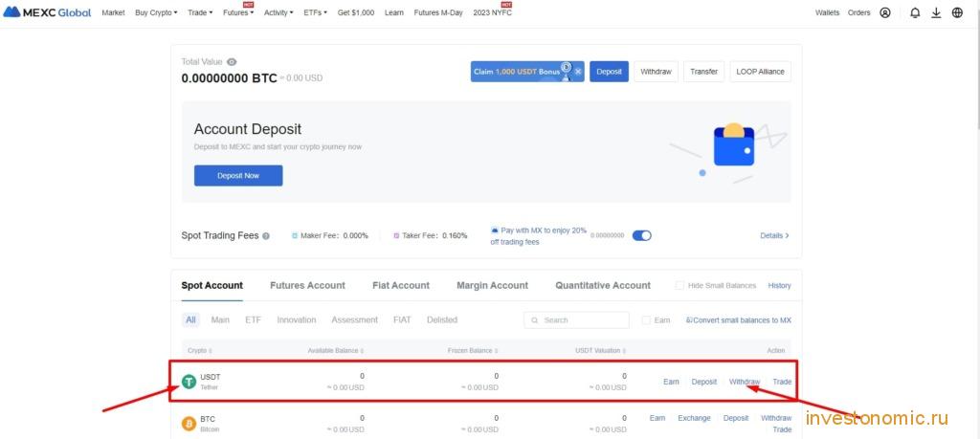The image size is (980, 439).
Task: Expand the Trade dropdown menu
Action: pyautogui.click(x=200, y=12)
